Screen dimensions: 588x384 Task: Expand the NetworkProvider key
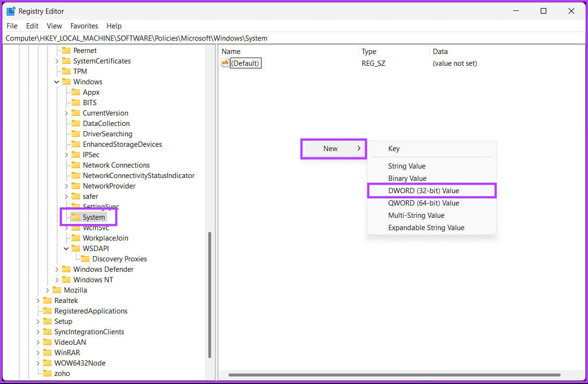pyautogui.click(x=66, y=186)
